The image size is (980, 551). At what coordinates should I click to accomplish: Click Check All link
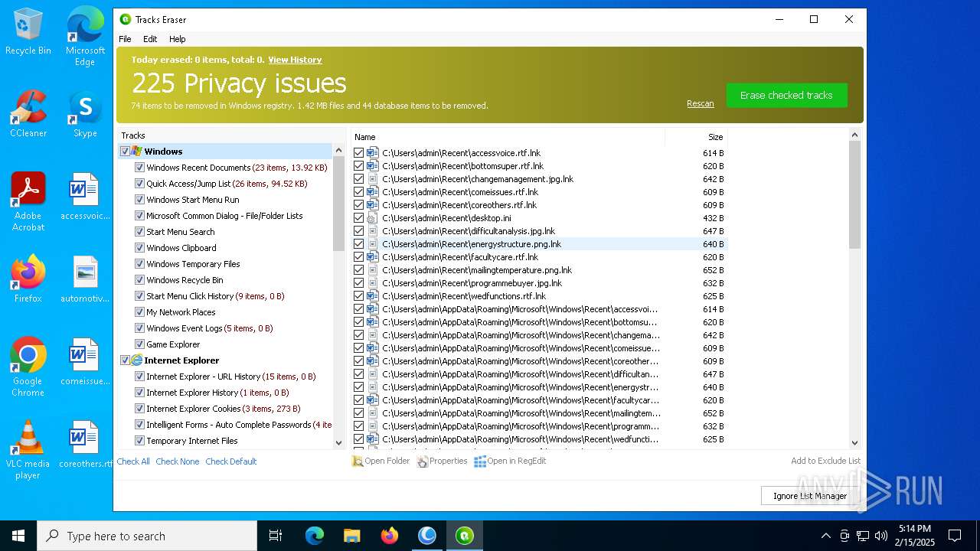point(133,461)
